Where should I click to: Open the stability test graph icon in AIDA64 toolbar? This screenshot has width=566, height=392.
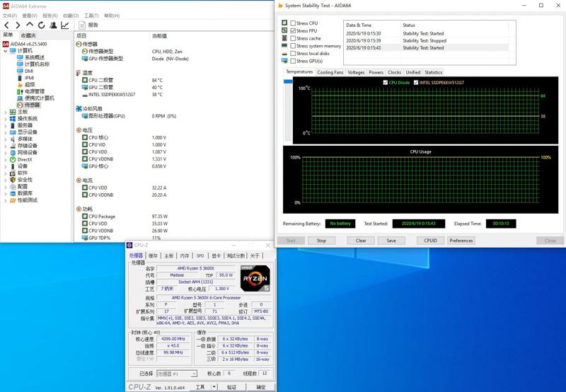click(65, 25)
